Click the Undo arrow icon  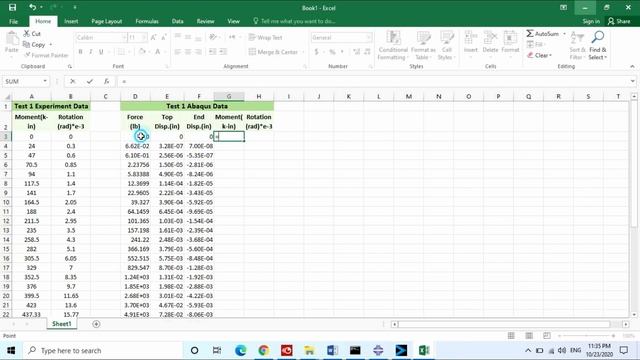pyautogui.click(x=32, y=7)
